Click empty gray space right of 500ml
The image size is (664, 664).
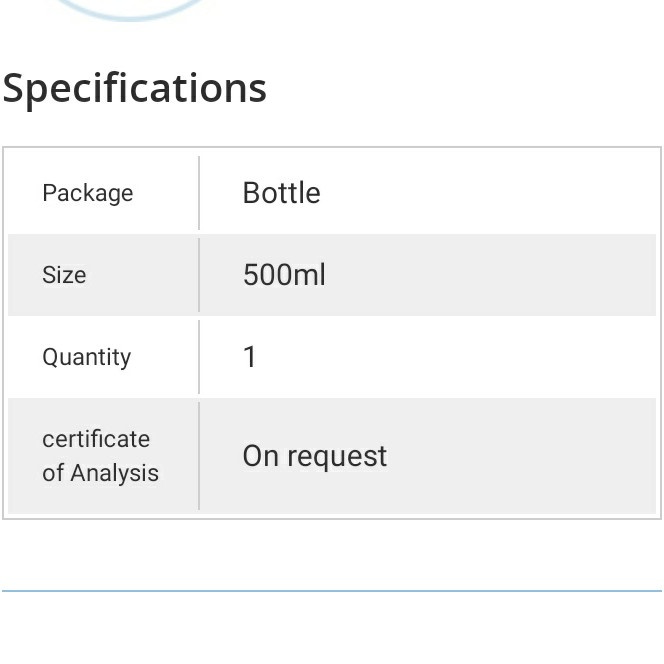pos(500,275)
